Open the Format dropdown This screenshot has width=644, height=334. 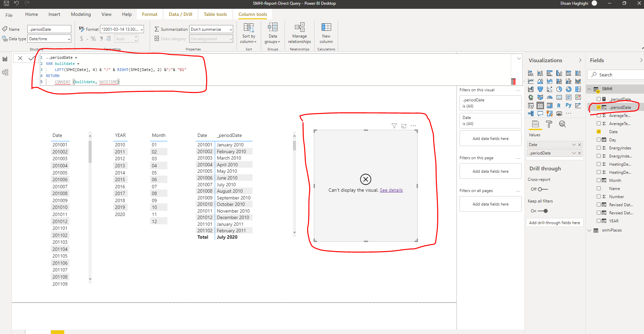point(122,29)
